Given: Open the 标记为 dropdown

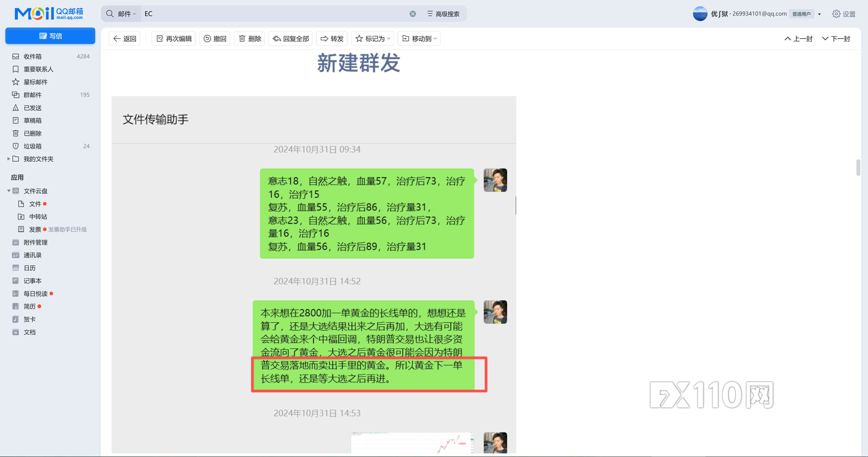Looking at the screenshot, I should 373,38.
